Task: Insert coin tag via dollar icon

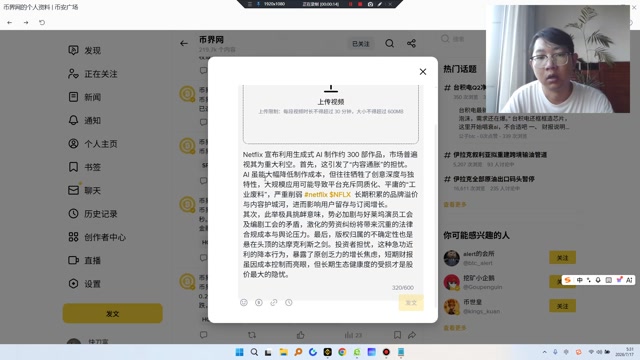Action: click(259, 302)
